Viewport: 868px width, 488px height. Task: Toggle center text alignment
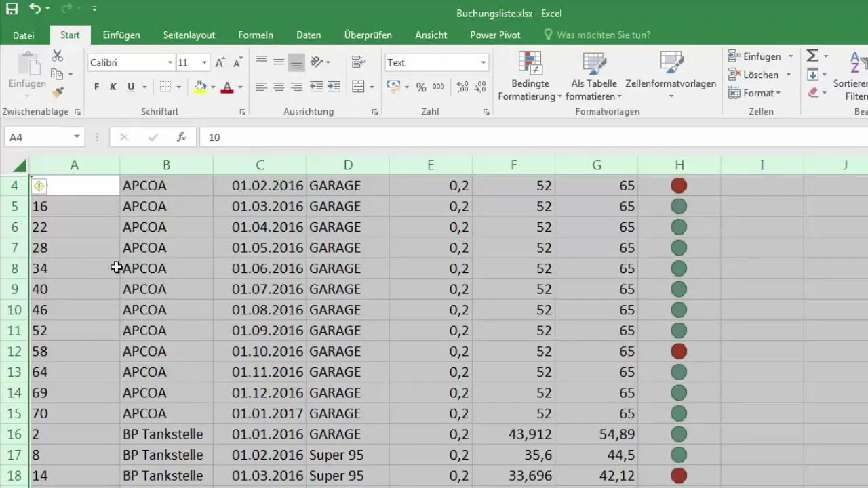tap(279, 87)
